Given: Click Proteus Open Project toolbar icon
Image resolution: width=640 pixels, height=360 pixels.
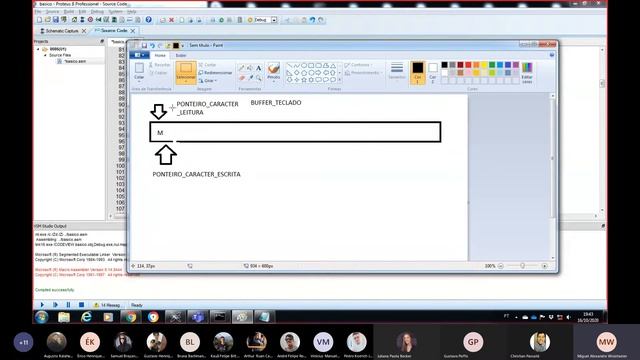Looking at the screenshot, I should click(x=47, y=20).
